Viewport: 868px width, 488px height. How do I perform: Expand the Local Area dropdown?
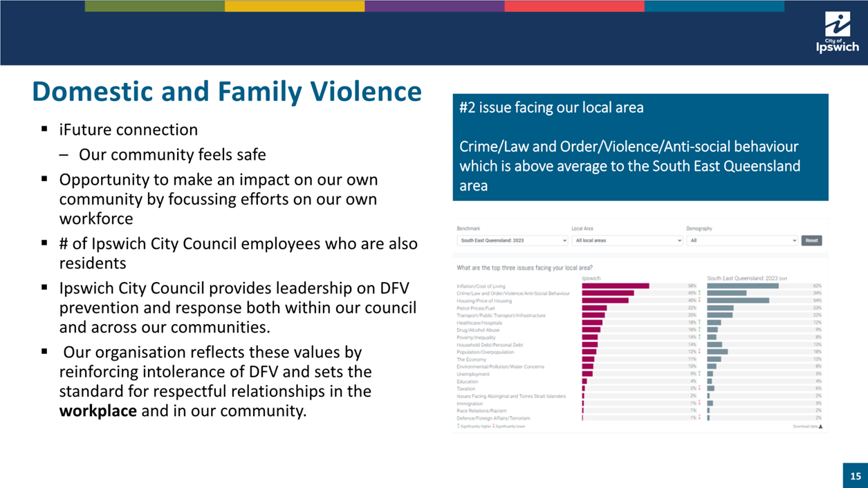pos(627,241)
